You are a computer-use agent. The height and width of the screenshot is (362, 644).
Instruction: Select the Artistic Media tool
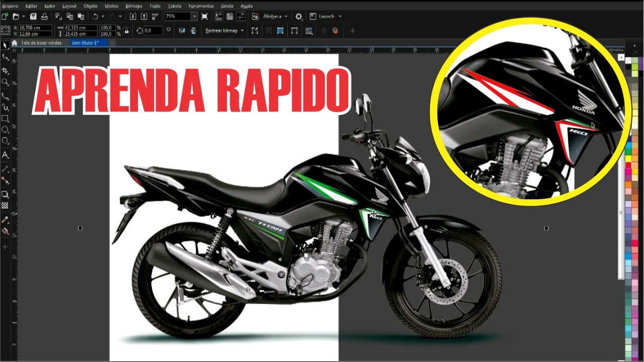(5, 107)
